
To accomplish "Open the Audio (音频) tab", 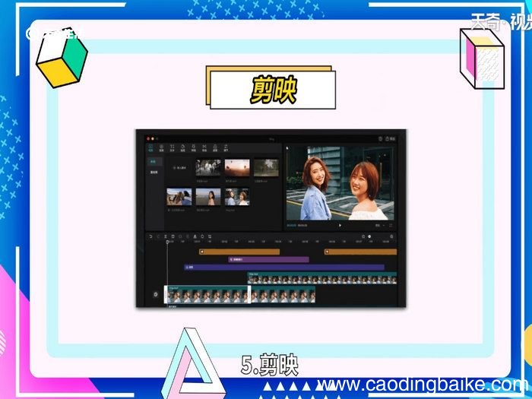I will (x=162, y=147).
